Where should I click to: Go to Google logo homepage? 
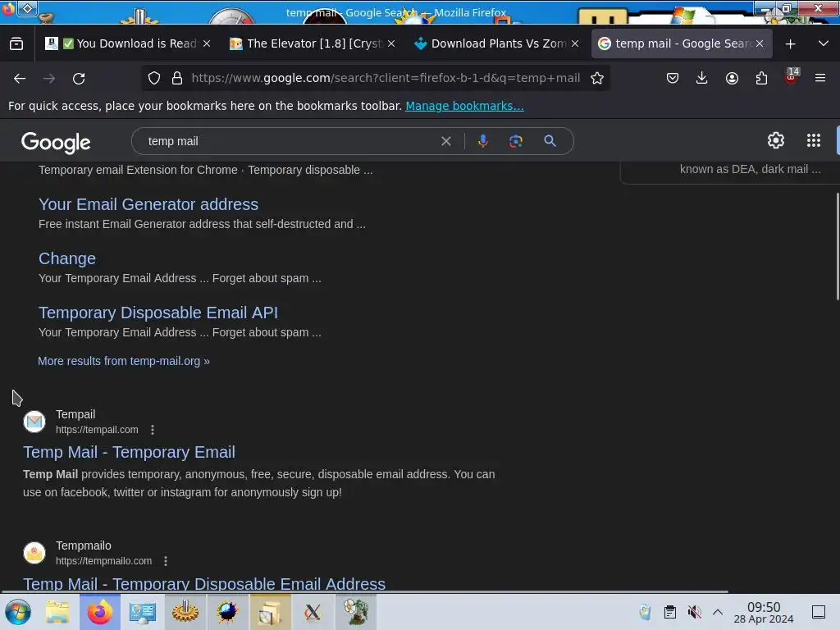[x=56, y=143]
